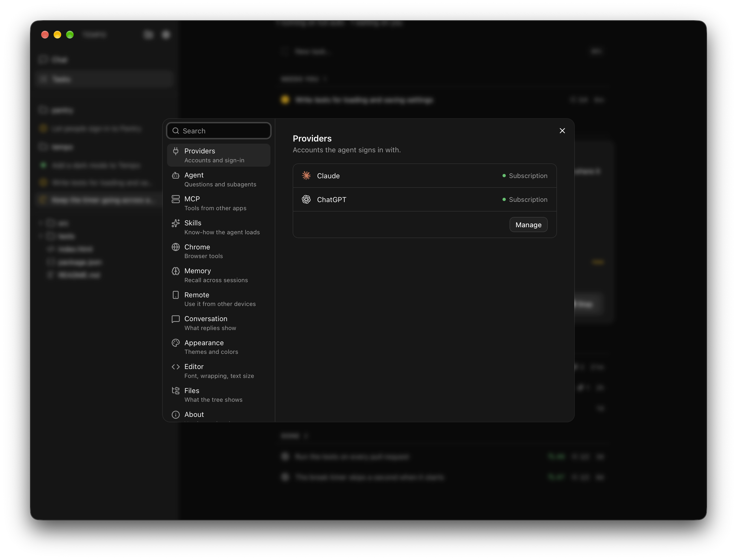This screenshot has height=560, width=737.
Task: Open Remote settings section
Action: pos(219,299)
